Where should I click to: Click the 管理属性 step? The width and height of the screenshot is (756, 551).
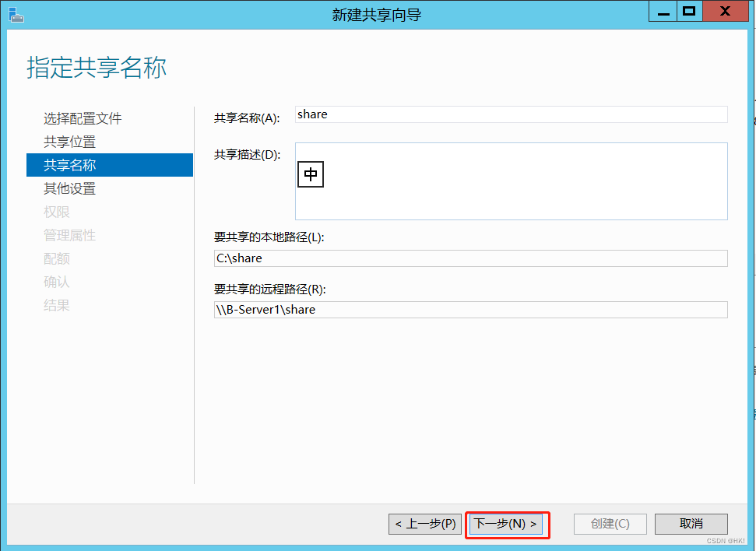(69, 235)
